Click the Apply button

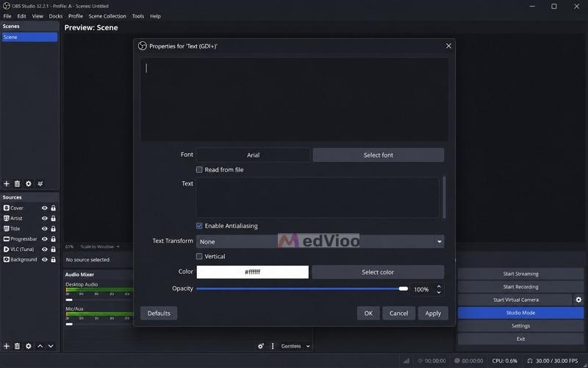tap(433, 314)
